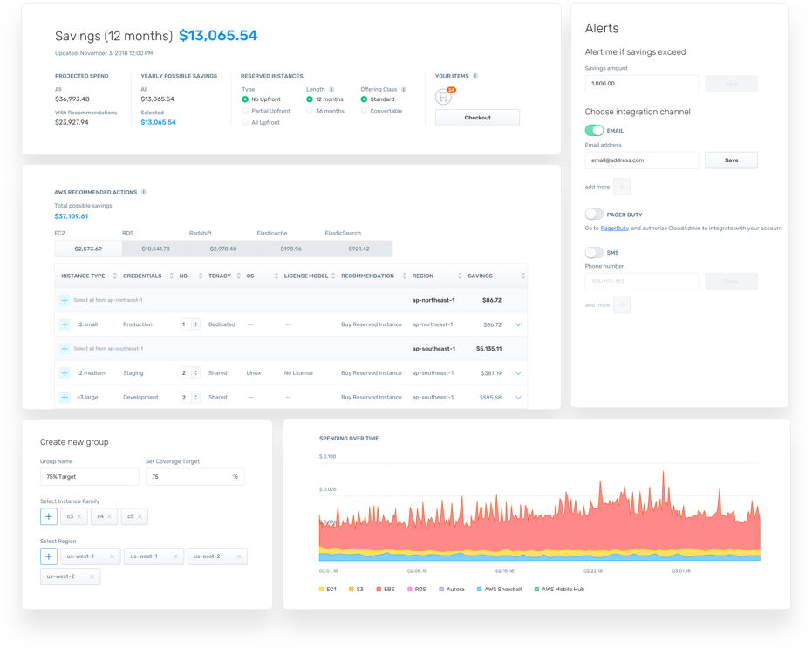Sort the Savings column with its arrows
This screenshot has width=812, height=648.
(523, 276)
